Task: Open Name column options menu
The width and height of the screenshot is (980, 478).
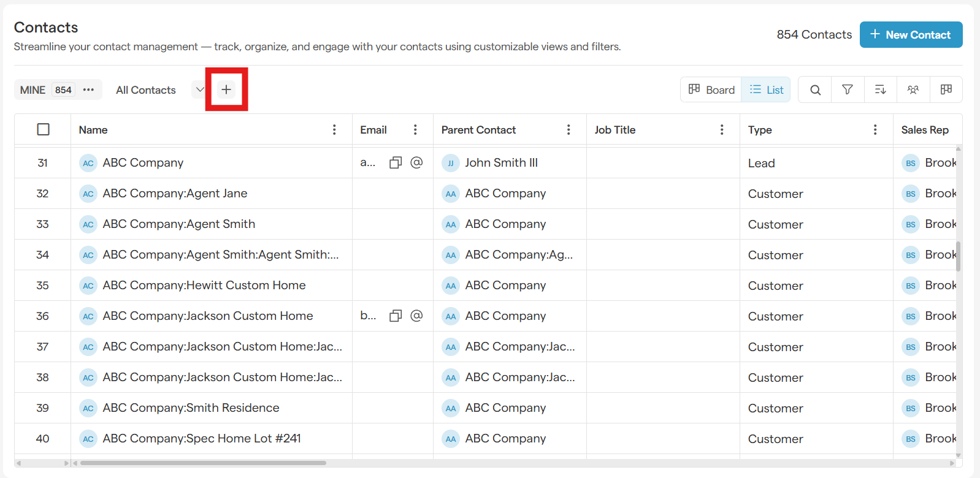Action: coord(334,129)
